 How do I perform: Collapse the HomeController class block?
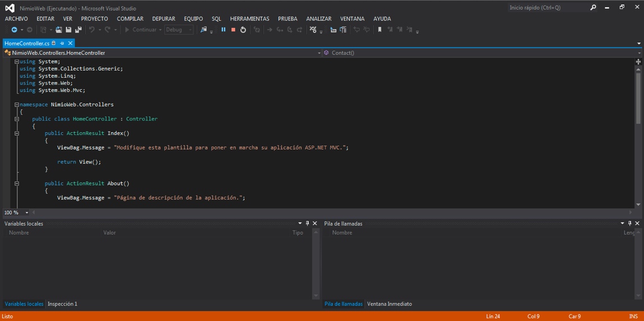(x=17, y=119)
